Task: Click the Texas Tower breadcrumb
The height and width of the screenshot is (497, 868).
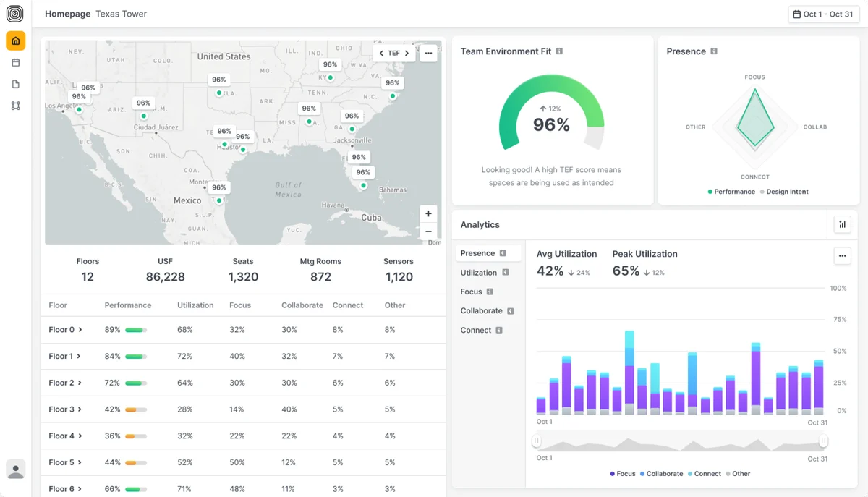Action: point(121,14)
